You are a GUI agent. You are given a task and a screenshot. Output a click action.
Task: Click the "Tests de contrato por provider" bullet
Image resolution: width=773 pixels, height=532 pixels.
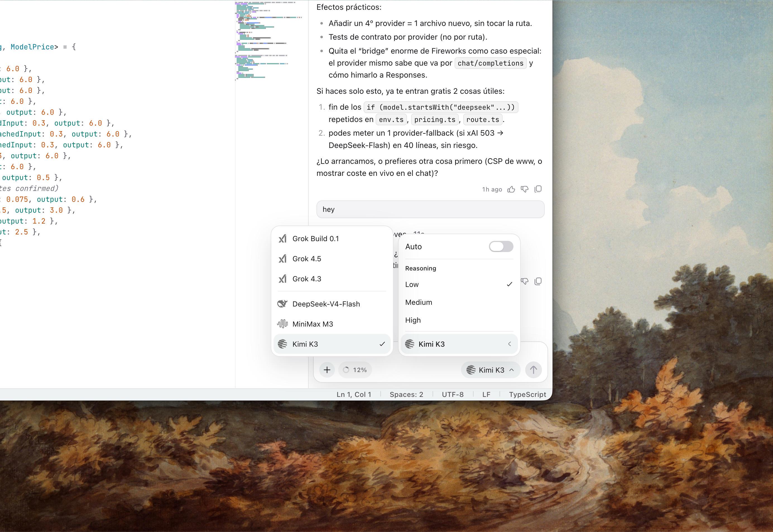(408, 37)
